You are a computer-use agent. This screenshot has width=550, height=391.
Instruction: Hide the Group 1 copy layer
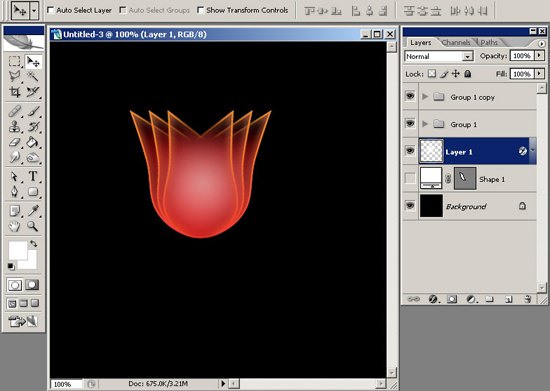[410, 96]
